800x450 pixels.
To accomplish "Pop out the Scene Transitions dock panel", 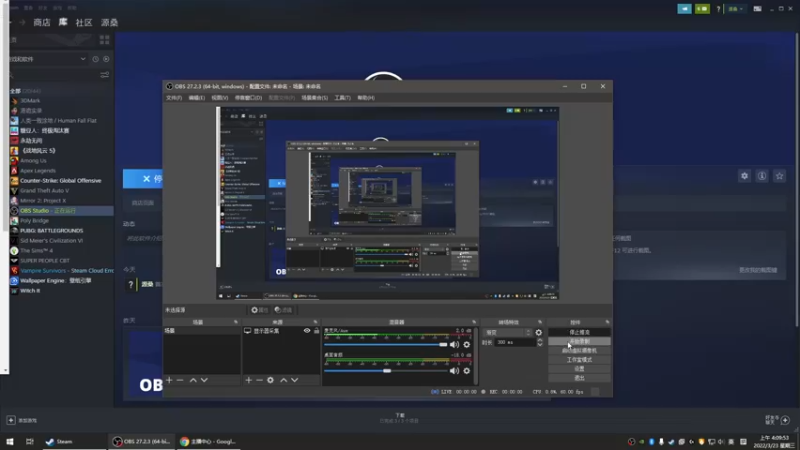I will tap(540, 322).
